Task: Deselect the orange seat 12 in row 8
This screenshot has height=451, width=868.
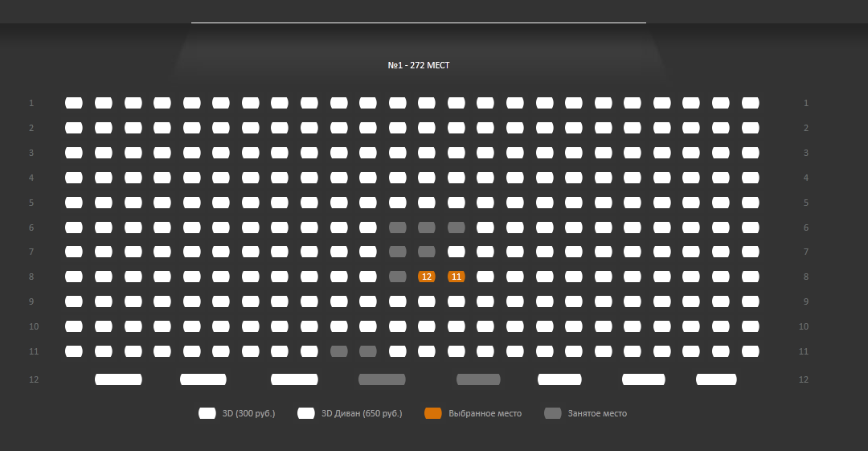Action: pos(426,277)
